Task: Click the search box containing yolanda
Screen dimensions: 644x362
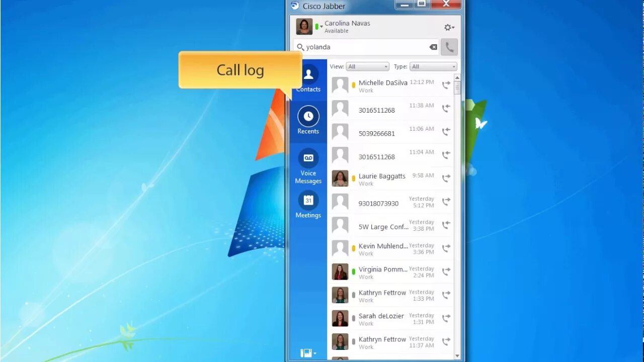Action: [366, 47]
